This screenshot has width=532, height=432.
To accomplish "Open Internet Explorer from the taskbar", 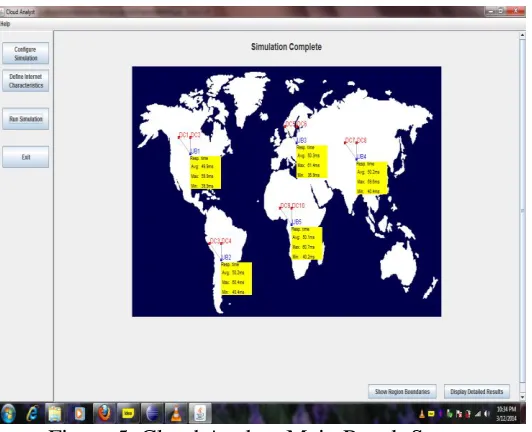I will pyautogui.click(x=32, y=413).
